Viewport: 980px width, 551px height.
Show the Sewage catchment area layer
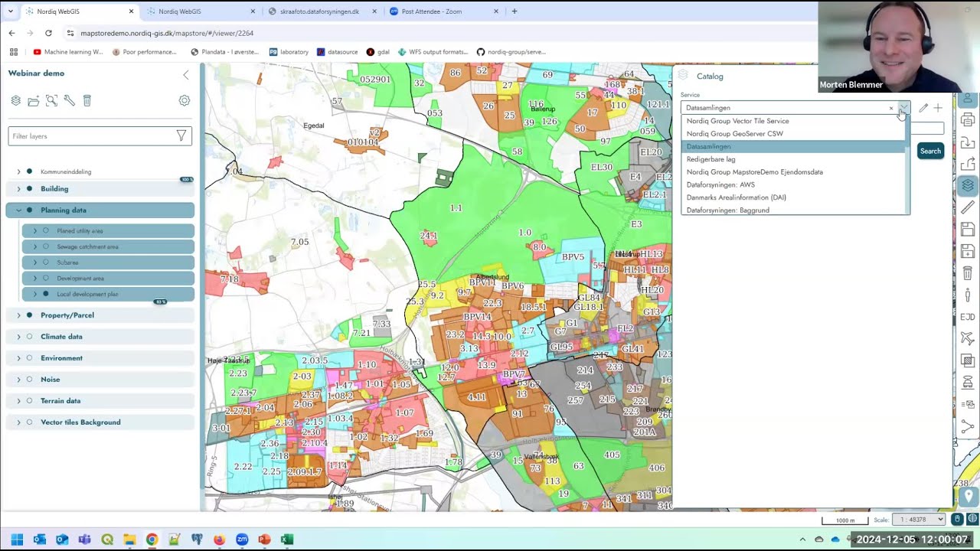[46, 246]
